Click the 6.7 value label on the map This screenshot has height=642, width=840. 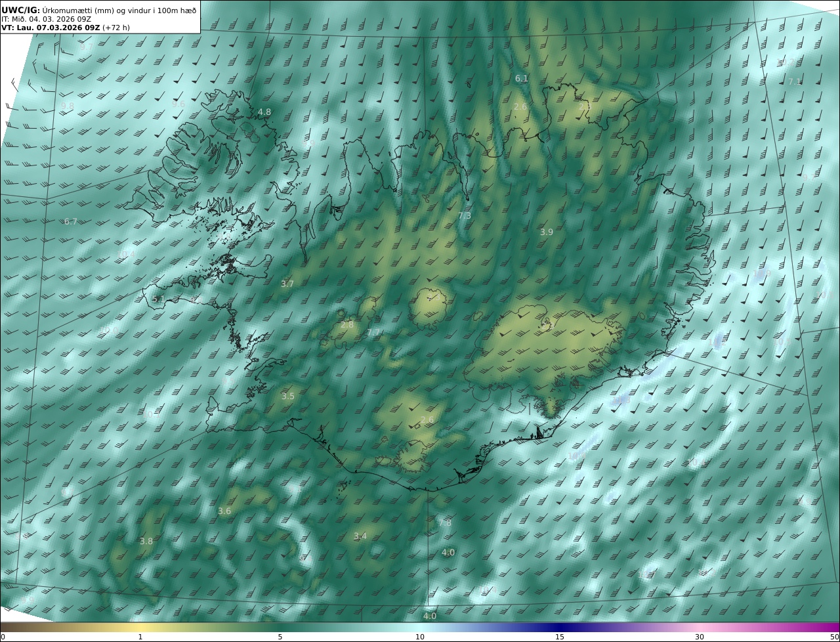pos(70,221)
